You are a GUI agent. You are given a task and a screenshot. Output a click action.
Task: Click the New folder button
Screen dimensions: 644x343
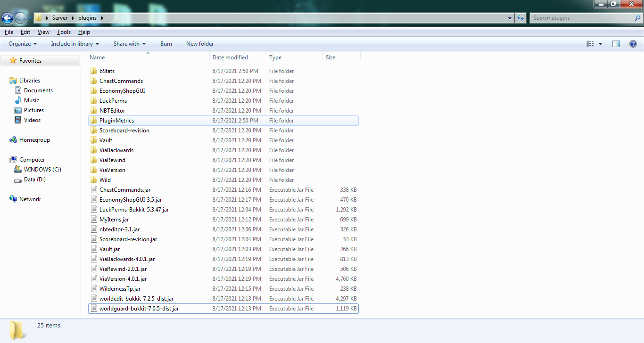pos(200,44)
